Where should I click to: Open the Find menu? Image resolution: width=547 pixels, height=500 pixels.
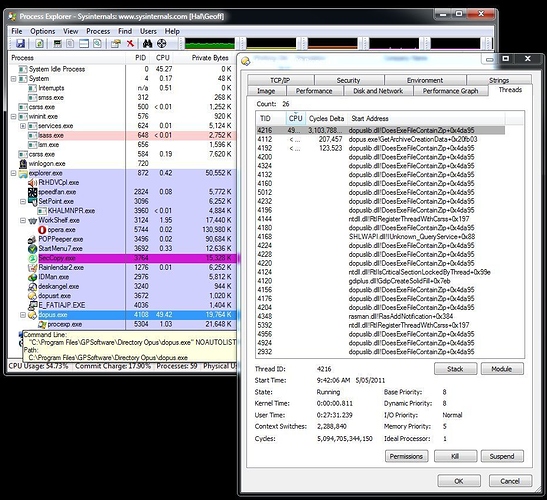[125, 31]
